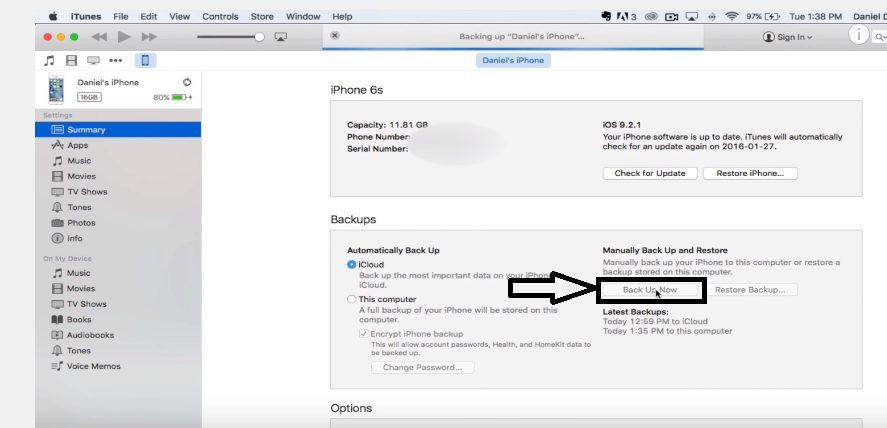Click the AirPlay display menu bar icon
Viewport: 887px width, 428px height.
pos(691,16)
